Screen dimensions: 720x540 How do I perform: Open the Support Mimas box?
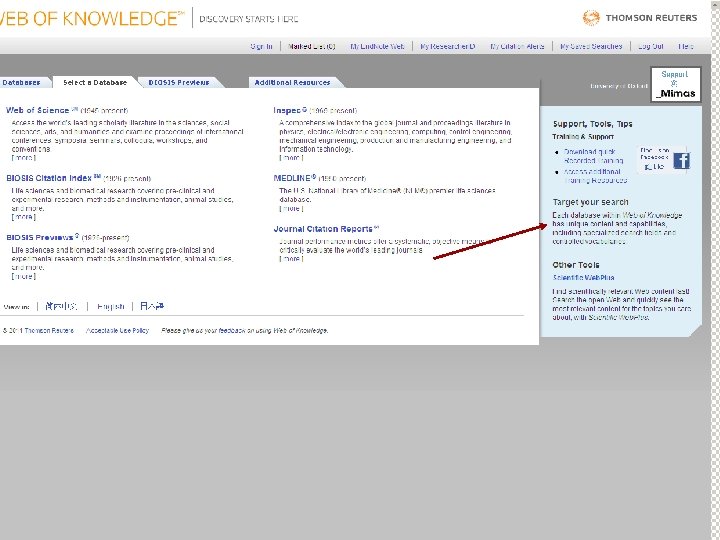coord(675,84)
